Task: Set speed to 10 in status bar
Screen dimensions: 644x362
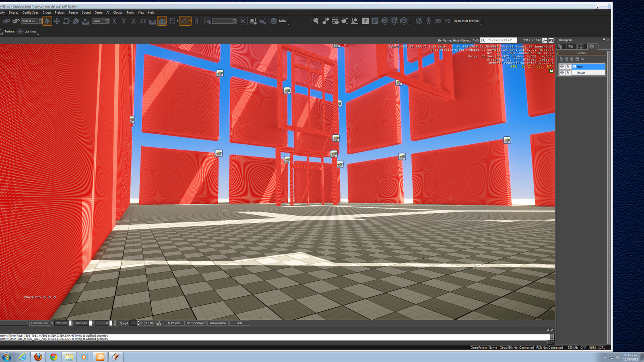Action: coord(151,323)
